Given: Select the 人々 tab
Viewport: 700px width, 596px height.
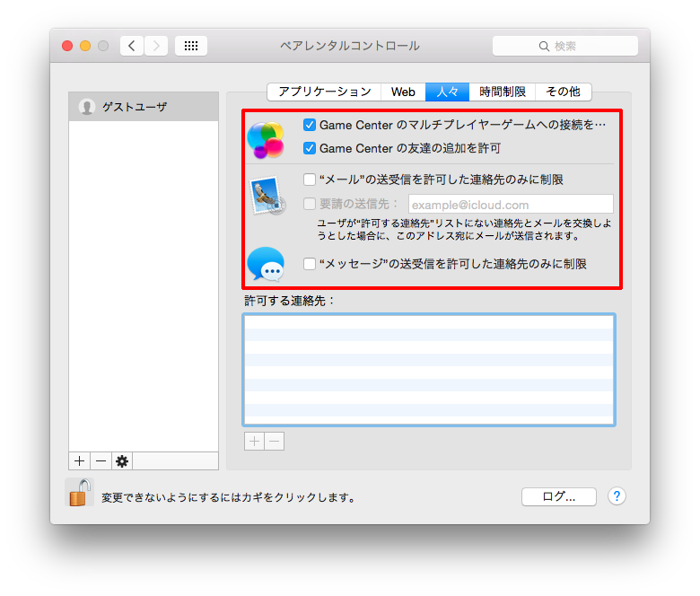Looking at the screenshot, I should click(447, 92).
